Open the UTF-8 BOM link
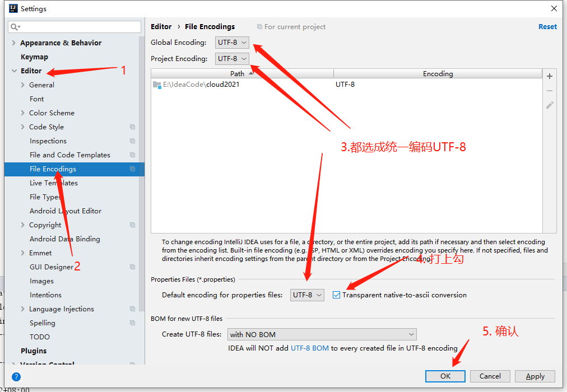Image resolution: width=567 pixels, height=392 pixels. [309, 348]
